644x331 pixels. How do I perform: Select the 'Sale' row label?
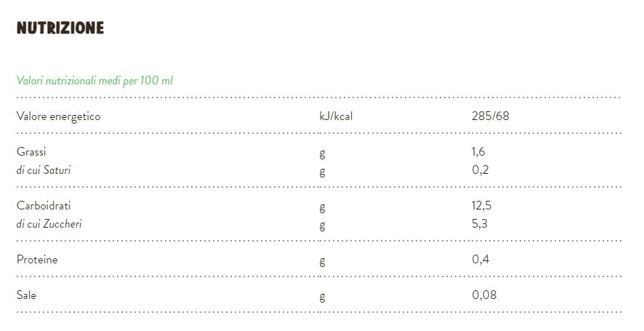(x=26, y=295)
